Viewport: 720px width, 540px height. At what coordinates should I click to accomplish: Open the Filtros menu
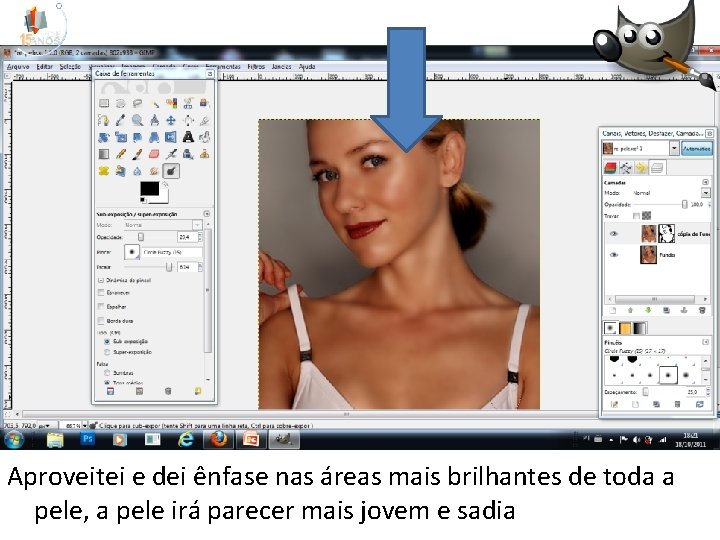click(256, 67)
